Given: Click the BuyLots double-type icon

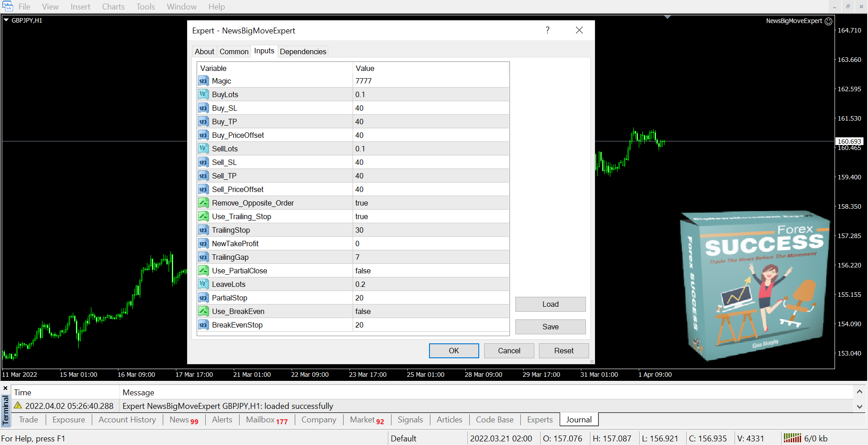Looking at the screenshot, I should [203, 94].
